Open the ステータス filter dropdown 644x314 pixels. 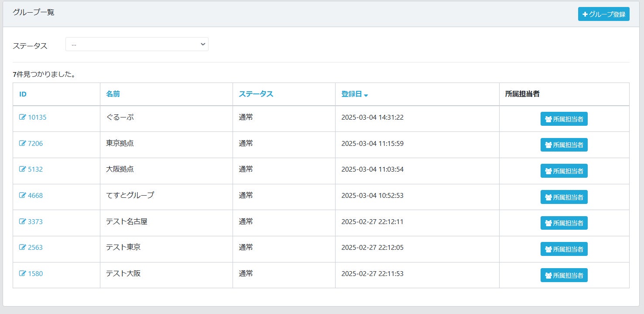[137, 44]
